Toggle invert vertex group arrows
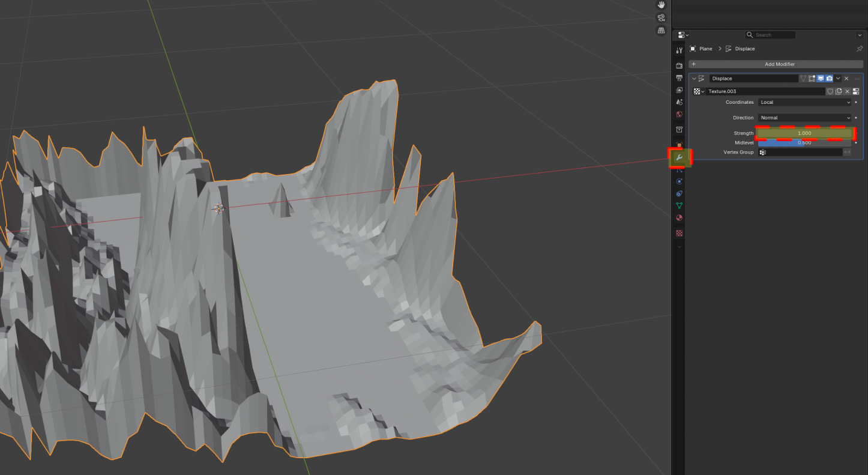868x475 pixels. tap(847, 153)
